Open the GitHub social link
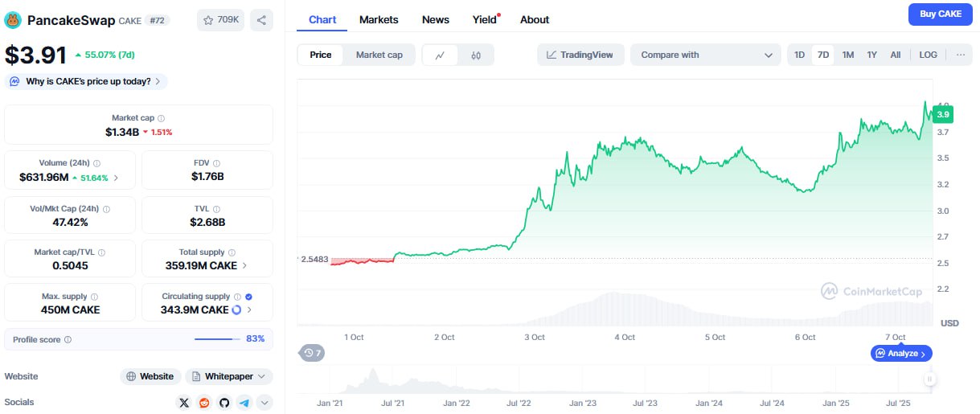The image size is (980, 414). point(224,402)
